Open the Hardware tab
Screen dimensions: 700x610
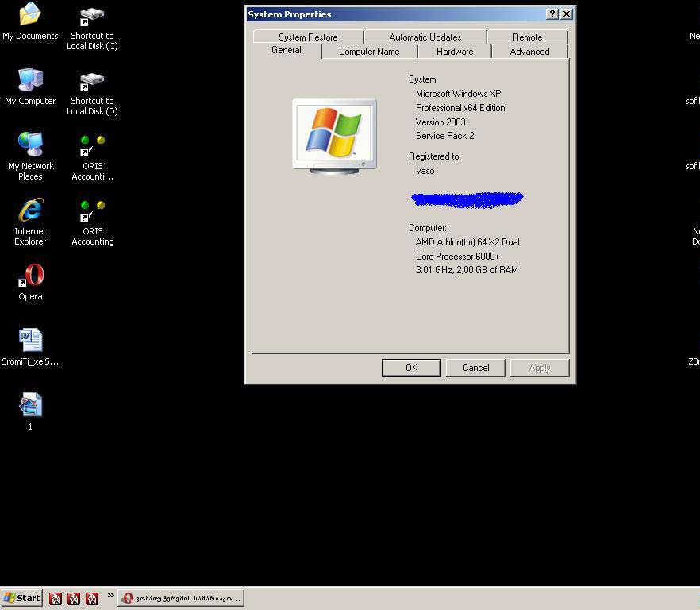[x=455, y=52]
